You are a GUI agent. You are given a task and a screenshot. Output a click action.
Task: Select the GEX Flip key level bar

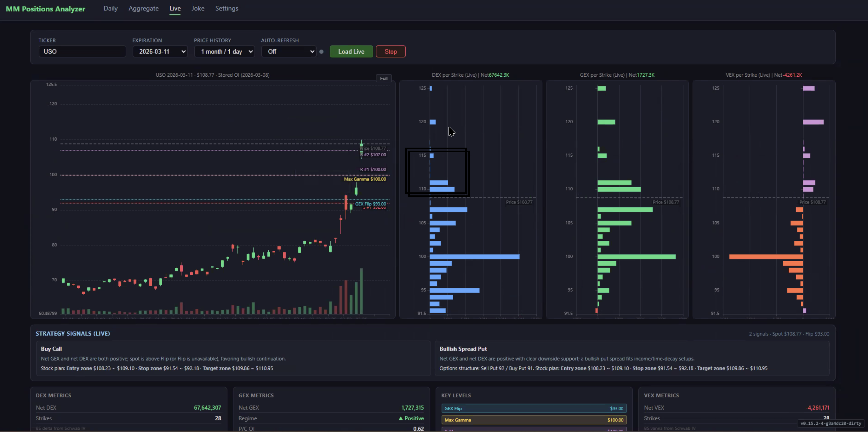[x=534, y=409]
